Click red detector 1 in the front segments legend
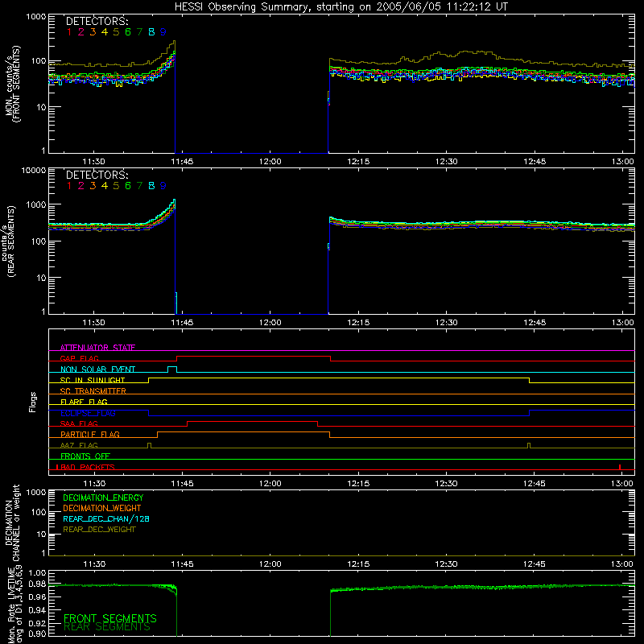This screenshot has height=644, width=644. 69,32
